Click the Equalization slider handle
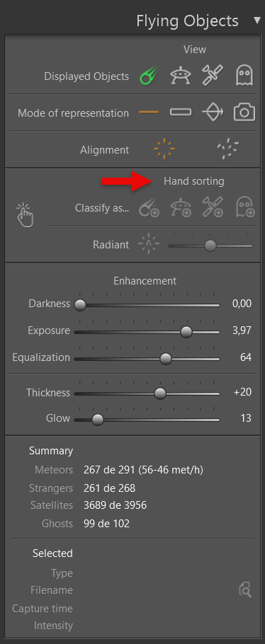Viewport: 265px width, 644px height. coord(166,359)
